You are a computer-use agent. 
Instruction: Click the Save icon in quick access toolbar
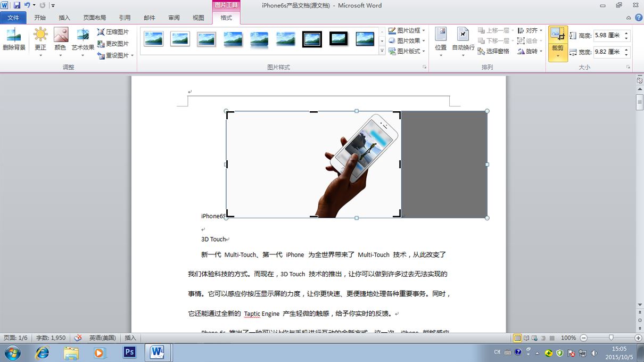(16, 5)
